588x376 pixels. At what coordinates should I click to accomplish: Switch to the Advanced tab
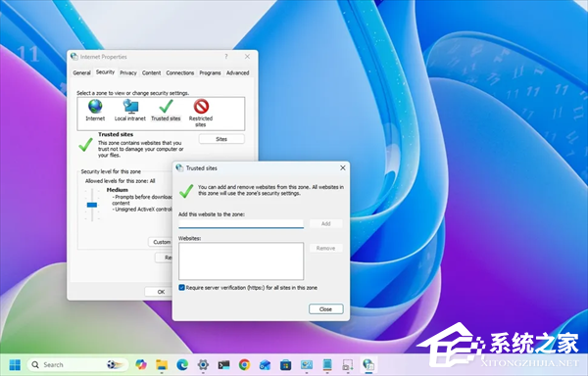(x=238, y=72)
